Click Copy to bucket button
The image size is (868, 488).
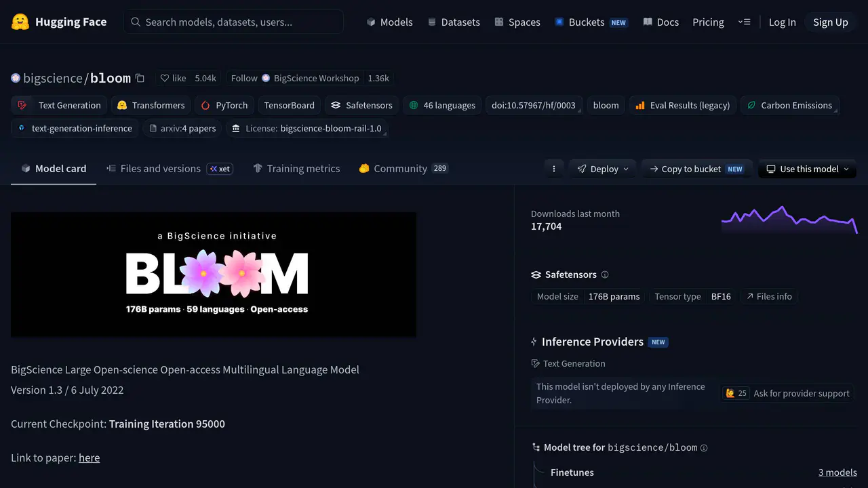(x=696, y=169)
